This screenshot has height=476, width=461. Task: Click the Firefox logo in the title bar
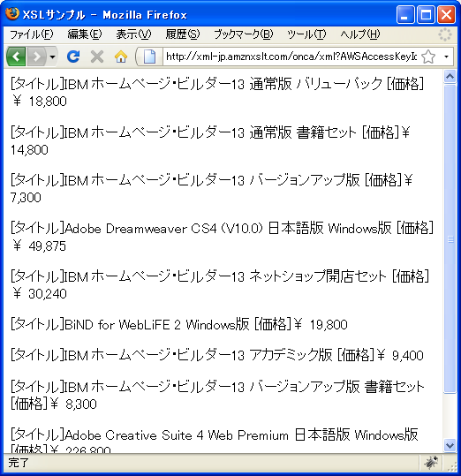click(x=12, y=13)
